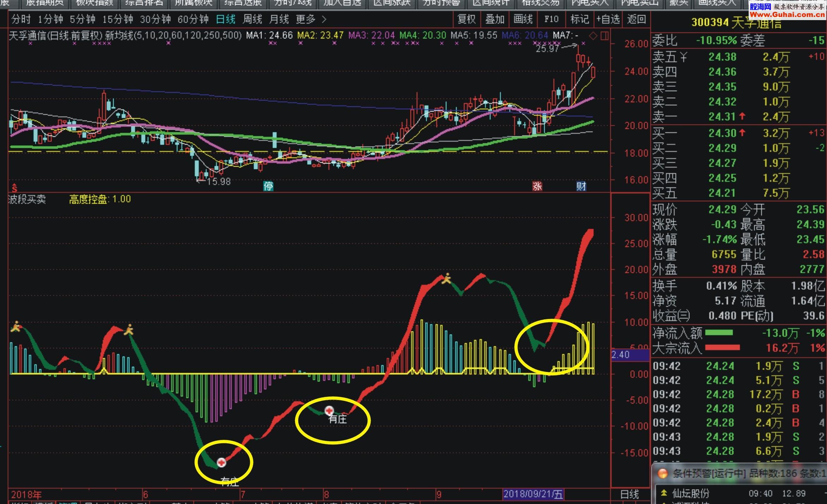Click the 高度控盘: 1.00 indicator value
The width and height of the screenshot is (827, 504).
(100, 199)
